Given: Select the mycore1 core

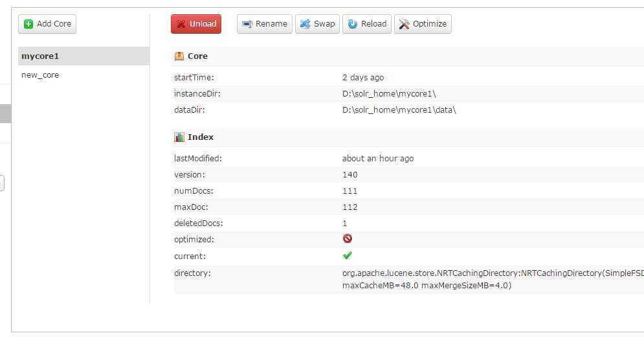Looking at the screenshot, I should [40, 56].
